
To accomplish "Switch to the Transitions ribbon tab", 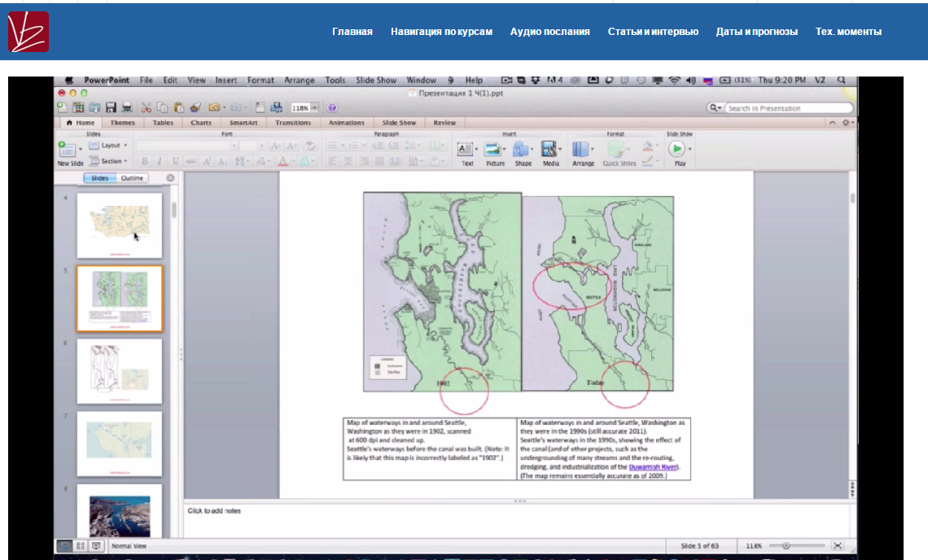I will point(293,123).
